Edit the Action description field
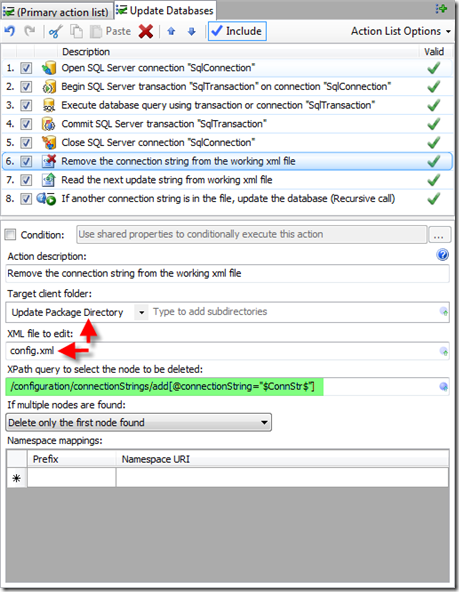 (228, 273)
